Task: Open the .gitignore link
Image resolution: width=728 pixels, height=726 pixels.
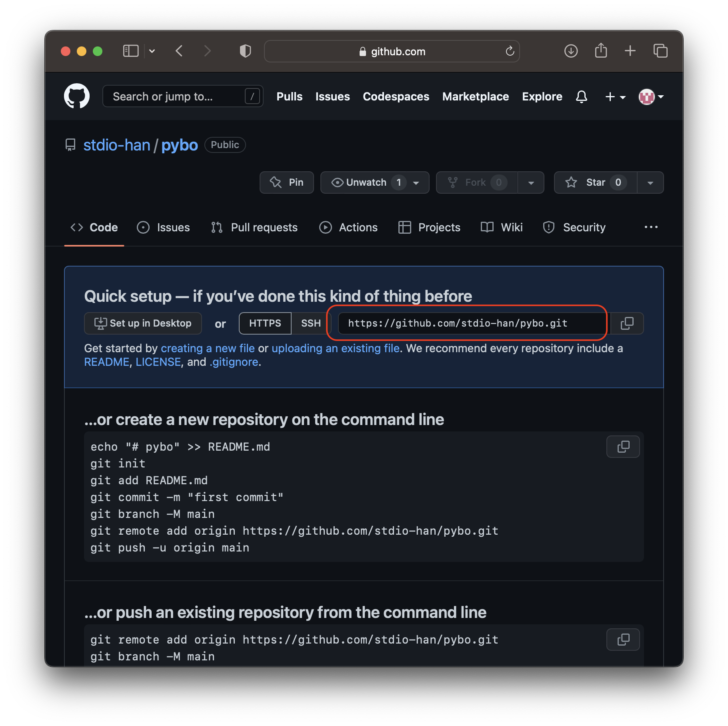Action: click(234, 362)
